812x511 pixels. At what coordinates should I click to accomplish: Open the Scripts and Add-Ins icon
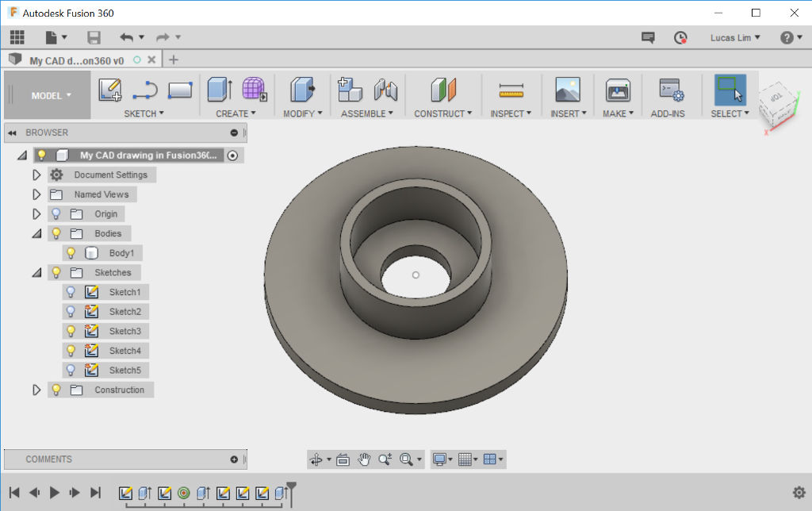(x=671, y=90)
